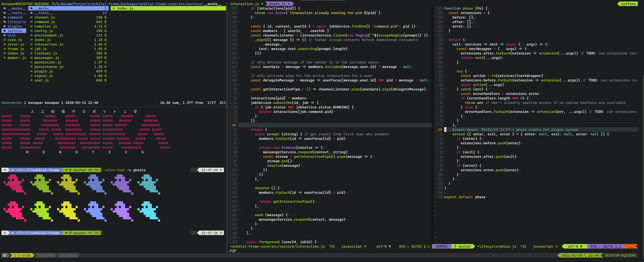Screen dimensions: 644x262
Task: Expand the __tests__ folder in the middle column
Action: coord(43,13)
